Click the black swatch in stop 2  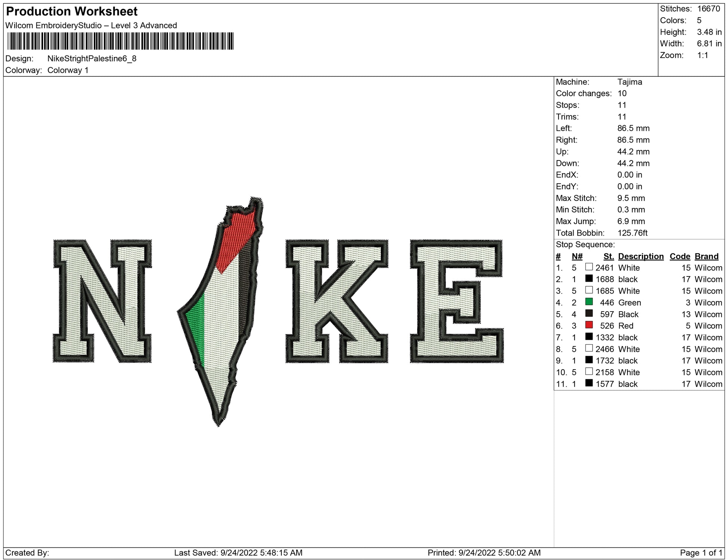pyautogui.click(x=589, y=279)
